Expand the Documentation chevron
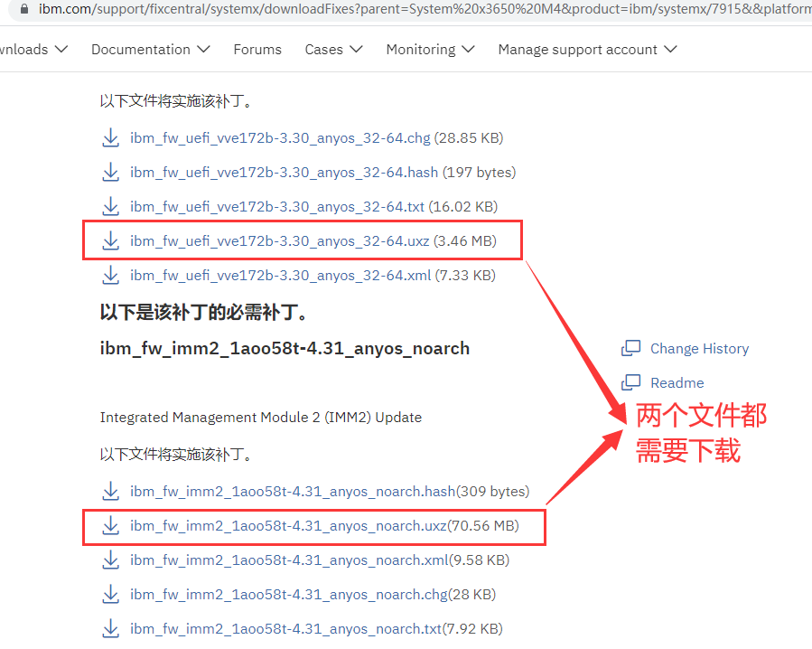 coord(203,49)
